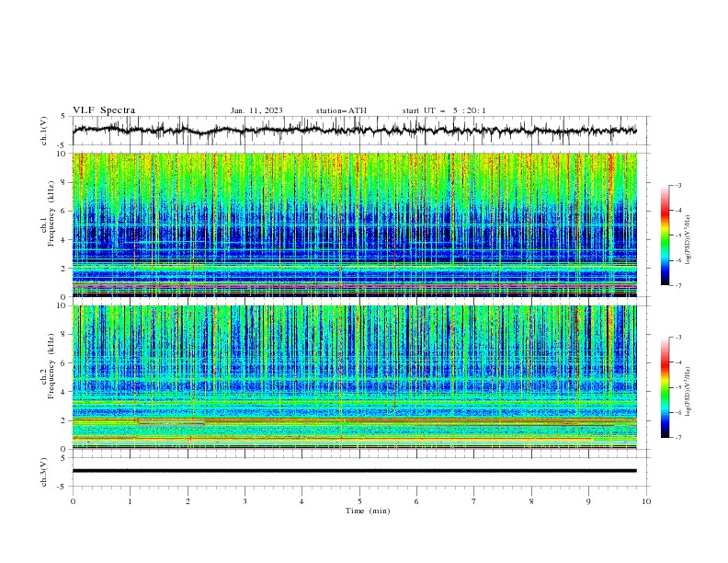
Task: Click the 'VLF Spectra' title text
Action: (104, 110)
